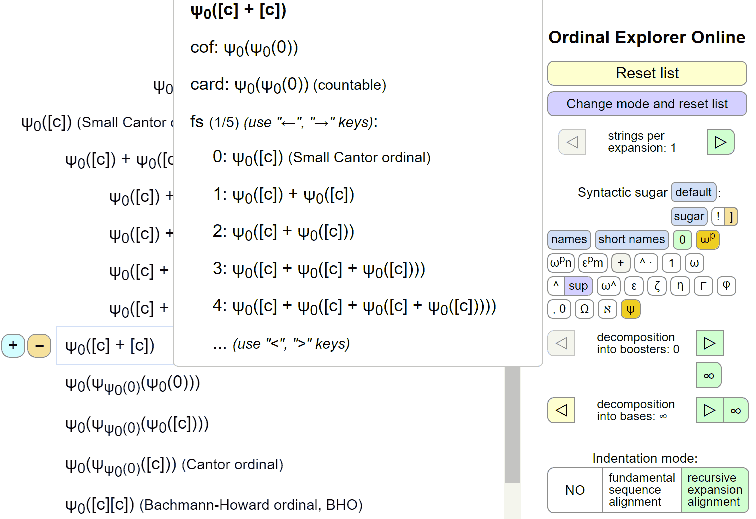The height and width of the screenshot is (519, 756).
Task: Expand ψ₀([c] + [c]) with plus button
Action: (13, 345)
